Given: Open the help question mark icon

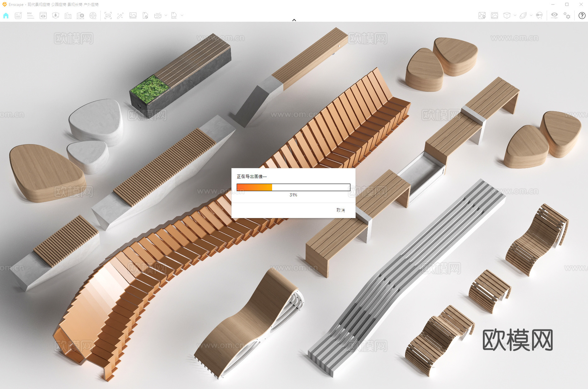Looking at the screenshot, I should pyautogui.click(x=582, y=15).
